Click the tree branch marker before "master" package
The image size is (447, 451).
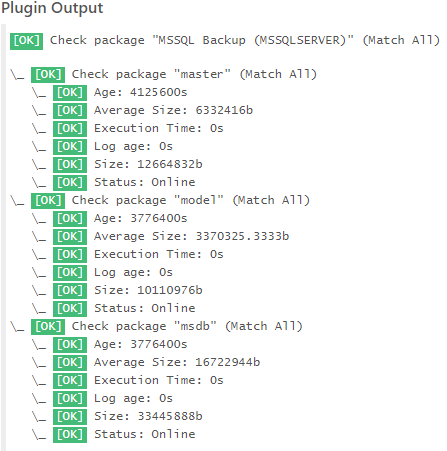(17, 75)
